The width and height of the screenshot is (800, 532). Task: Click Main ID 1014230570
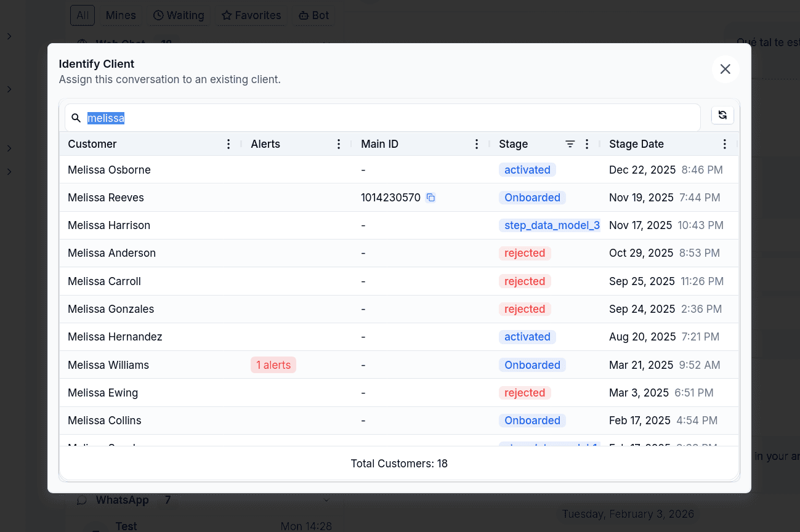(391, 198)
